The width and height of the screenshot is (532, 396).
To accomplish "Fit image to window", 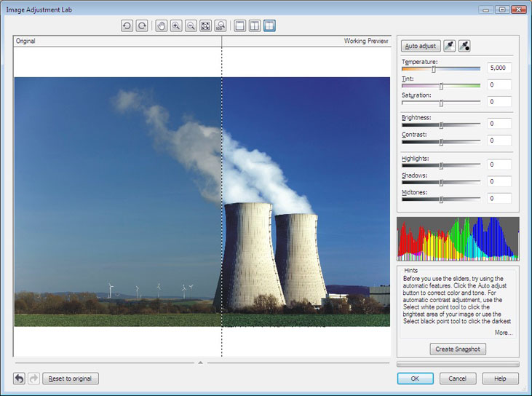I will pos(205,25).
